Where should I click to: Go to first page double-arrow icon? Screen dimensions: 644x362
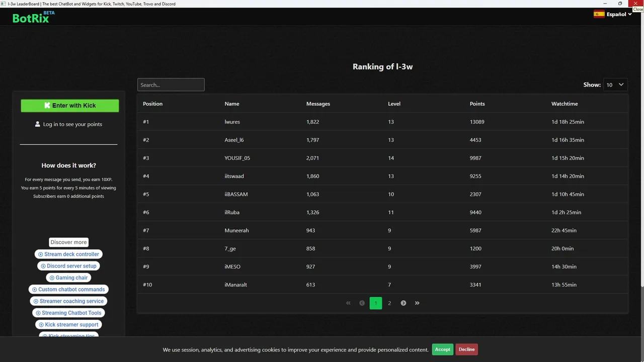[x=348, y=303]
